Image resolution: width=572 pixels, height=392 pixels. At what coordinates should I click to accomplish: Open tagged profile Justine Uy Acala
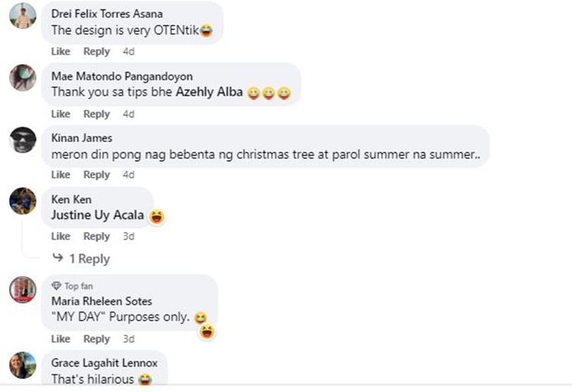click(97, 215)
